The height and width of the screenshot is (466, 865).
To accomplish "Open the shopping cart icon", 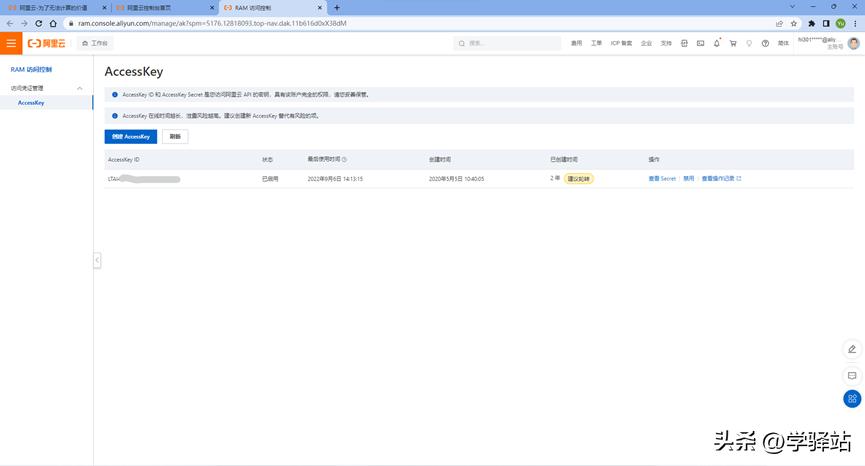I will (x=733, y=43).
